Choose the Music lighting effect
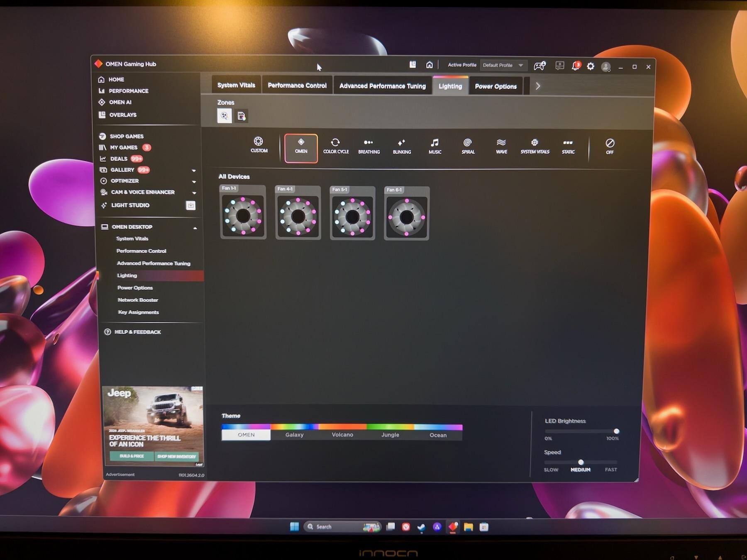 tap(435, 147)
